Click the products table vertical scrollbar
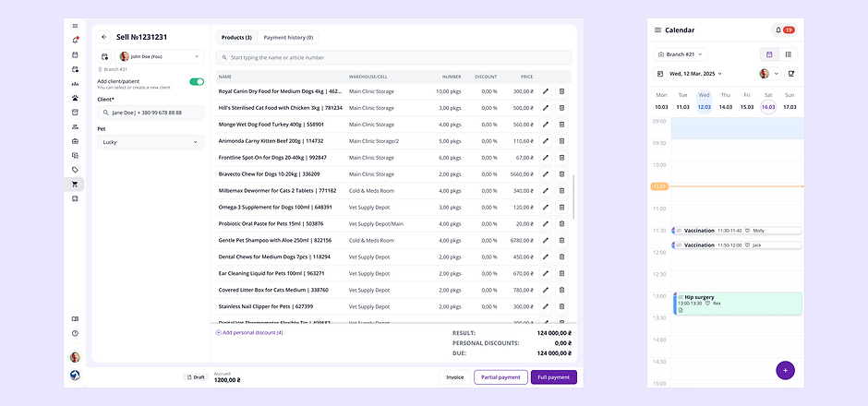 point(573,197)
